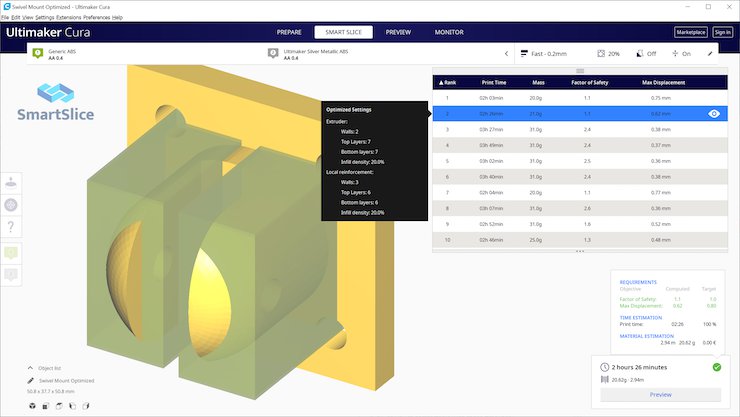Sort results by Mass header

(x=538, y=83)
